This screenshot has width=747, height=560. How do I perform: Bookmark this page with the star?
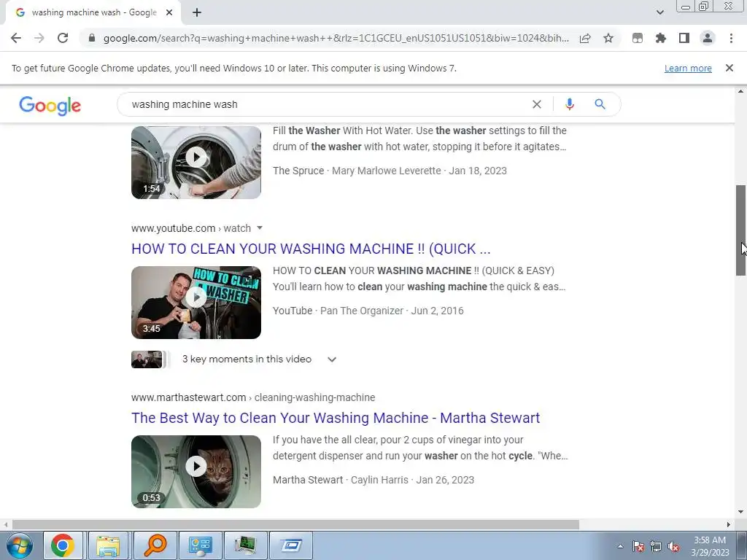(x=608, y=38)
